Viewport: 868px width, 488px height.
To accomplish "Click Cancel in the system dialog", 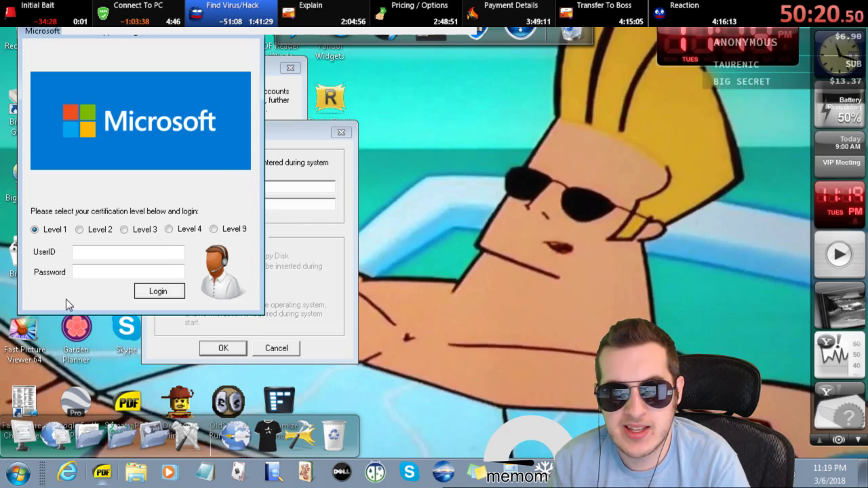I will click(x=277, y=348).
